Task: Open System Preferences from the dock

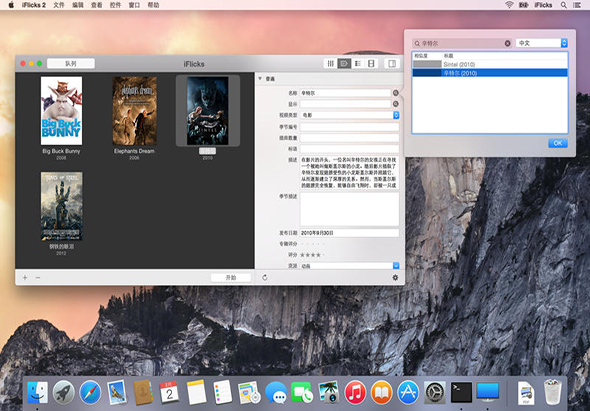Action: 435,393
